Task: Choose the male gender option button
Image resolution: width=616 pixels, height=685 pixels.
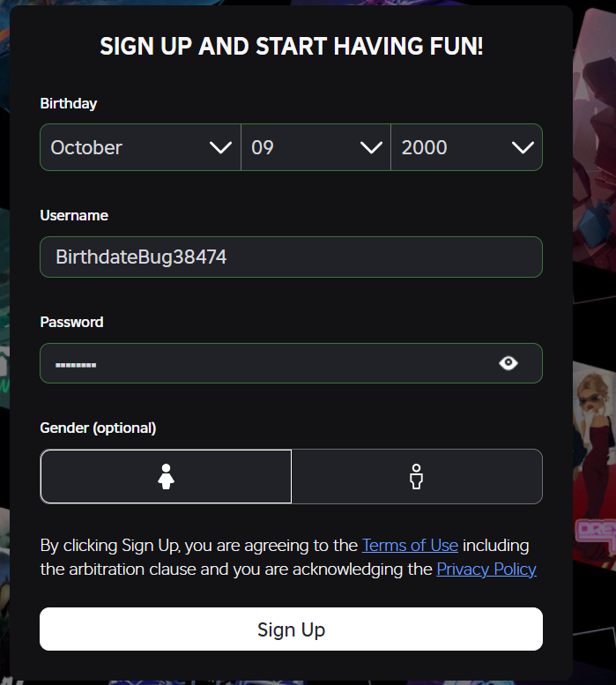Action: pyautogui.click(x=417, y=477)
